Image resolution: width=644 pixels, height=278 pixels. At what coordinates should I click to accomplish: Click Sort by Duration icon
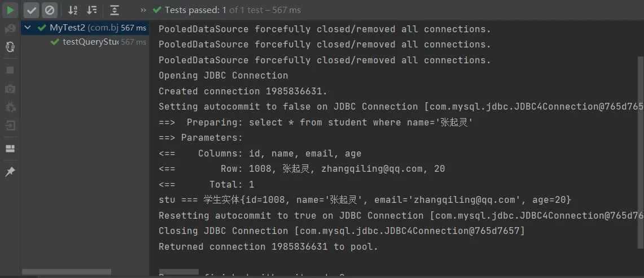point(92,10)
